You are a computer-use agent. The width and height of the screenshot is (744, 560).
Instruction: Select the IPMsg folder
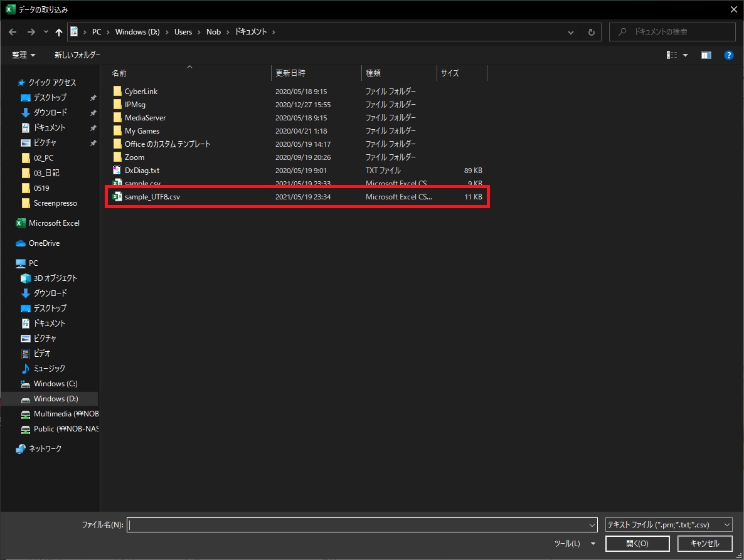click(135, 105)
